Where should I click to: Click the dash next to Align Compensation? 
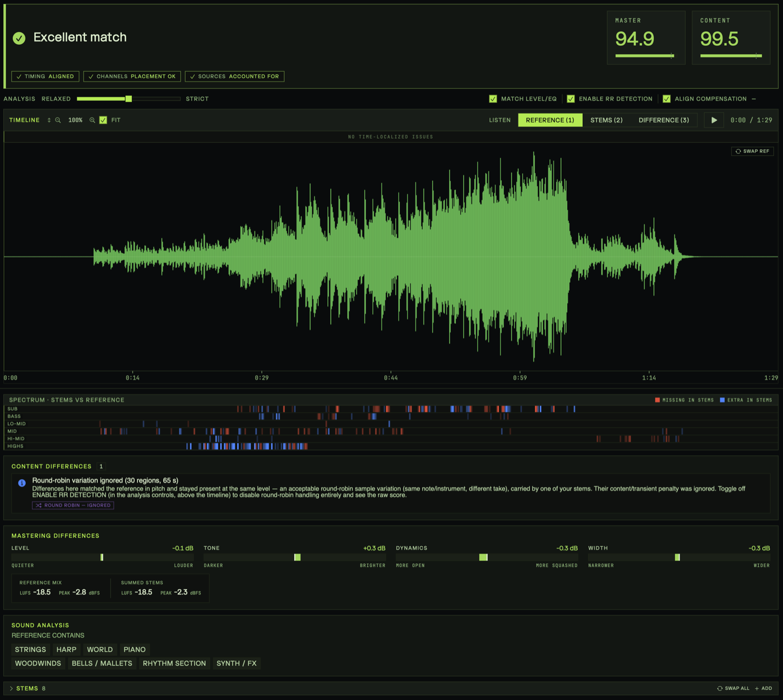tap(754, 99)
